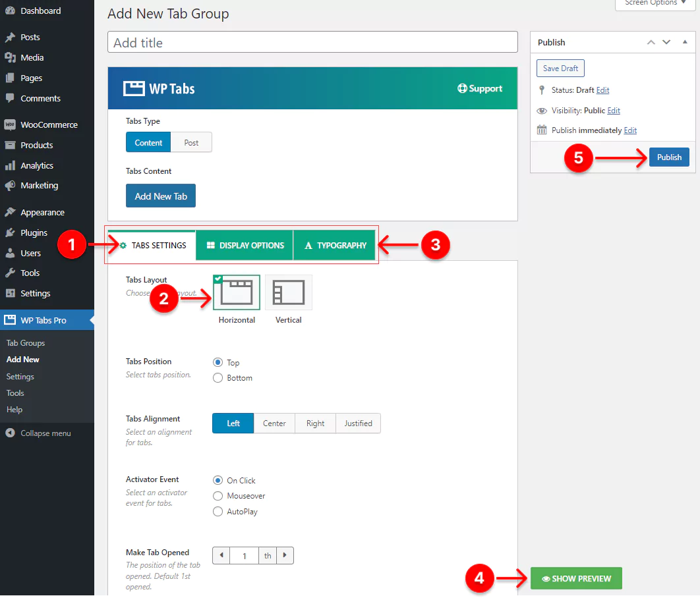This screenshot has width=700, height=598.
Task: Select the Horizontal tabs layout thumbnail
Action: [x=237, y=292]
